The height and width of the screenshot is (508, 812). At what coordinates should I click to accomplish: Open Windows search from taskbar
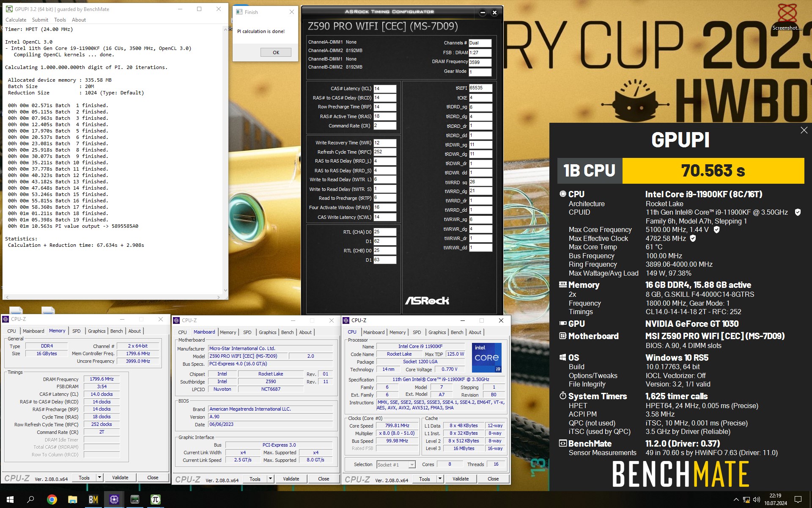click(30, 500)
